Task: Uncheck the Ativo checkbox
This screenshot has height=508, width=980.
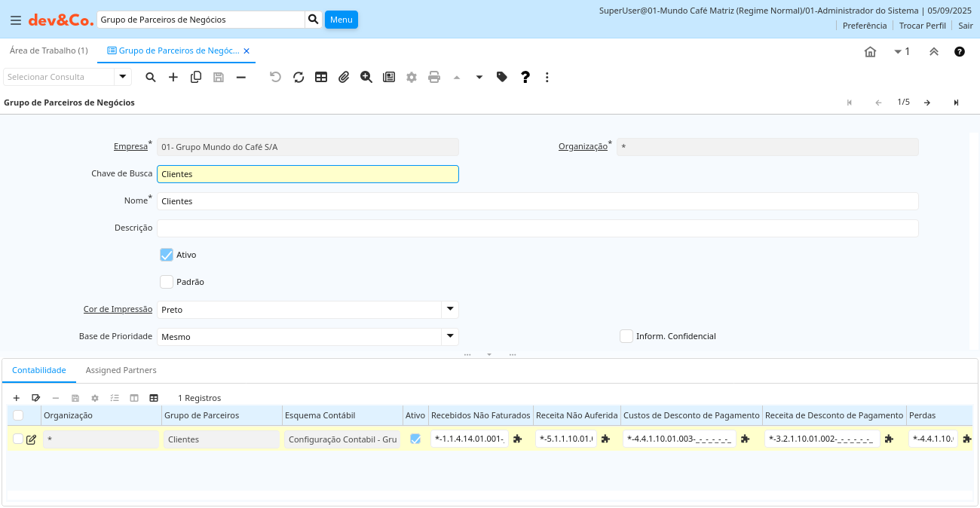Action: [167, 255]
